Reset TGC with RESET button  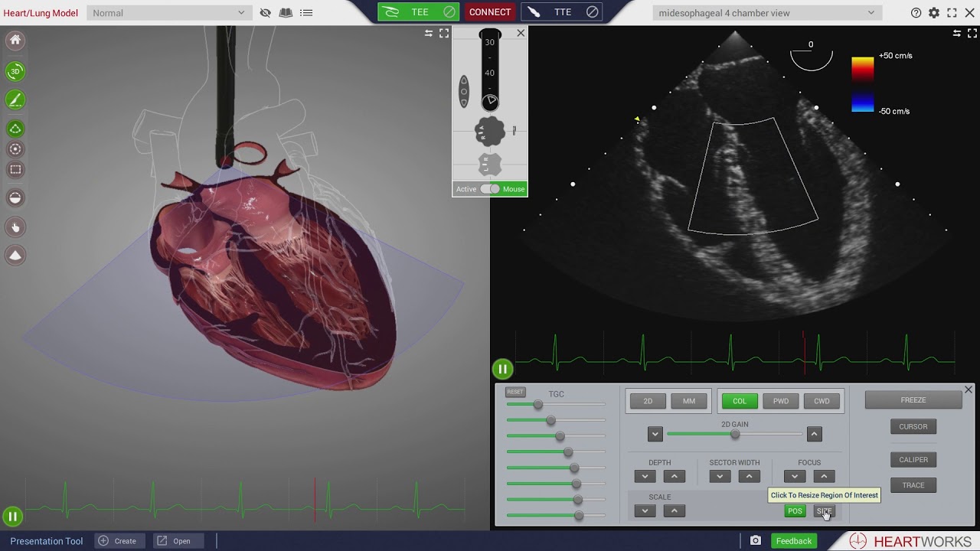pyautogui.click(x=515, y=392)
